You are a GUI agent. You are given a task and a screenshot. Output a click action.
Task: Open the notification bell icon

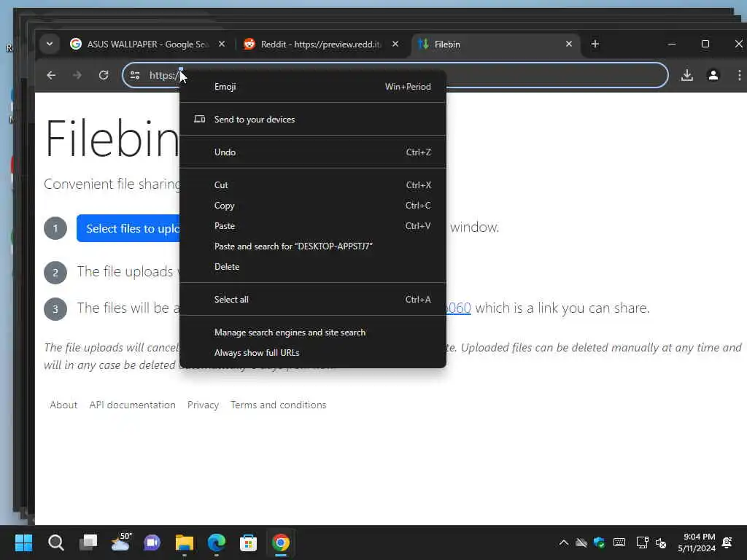pos(727,542)
